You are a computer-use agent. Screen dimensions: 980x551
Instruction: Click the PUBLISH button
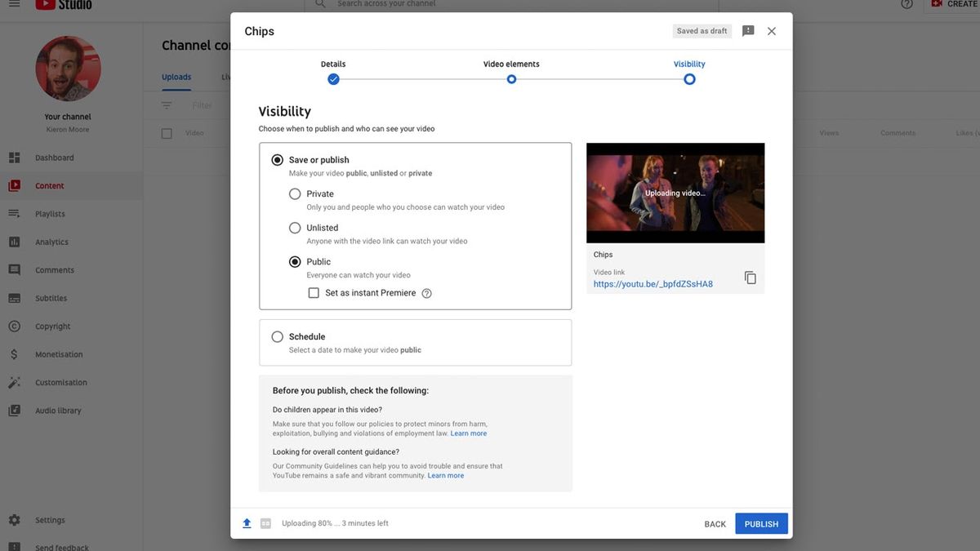(761, 523)
